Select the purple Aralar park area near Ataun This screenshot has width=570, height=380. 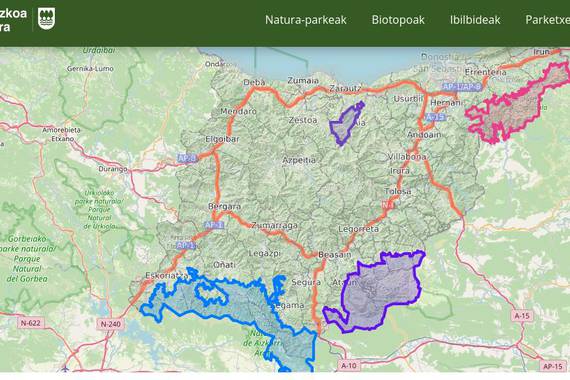[378, 291]
